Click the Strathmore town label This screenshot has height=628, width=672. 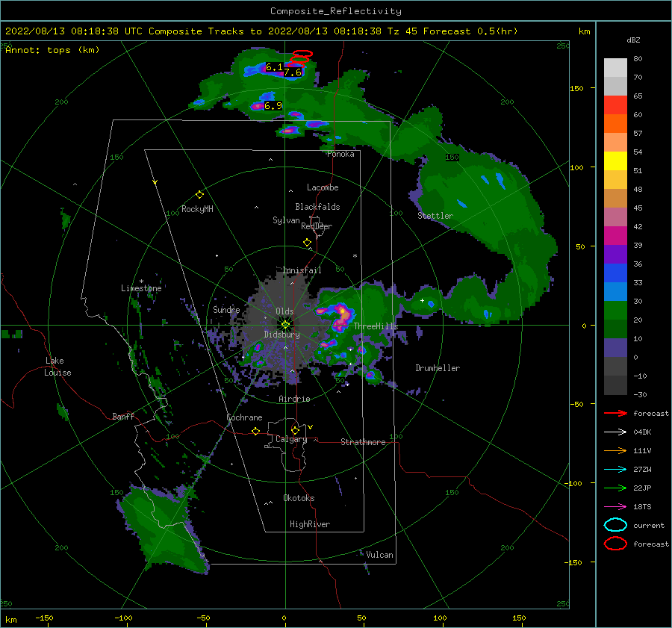coord(363,442)
